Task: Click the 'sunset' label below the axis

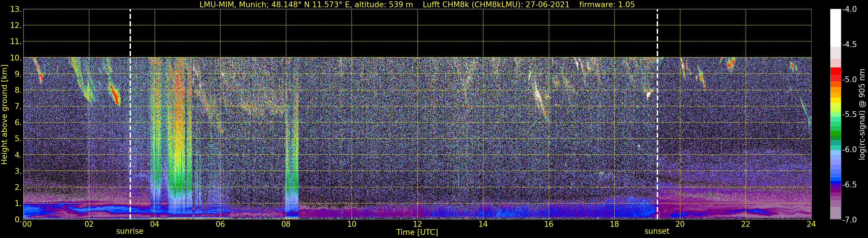Action: [x=657, y=231]
